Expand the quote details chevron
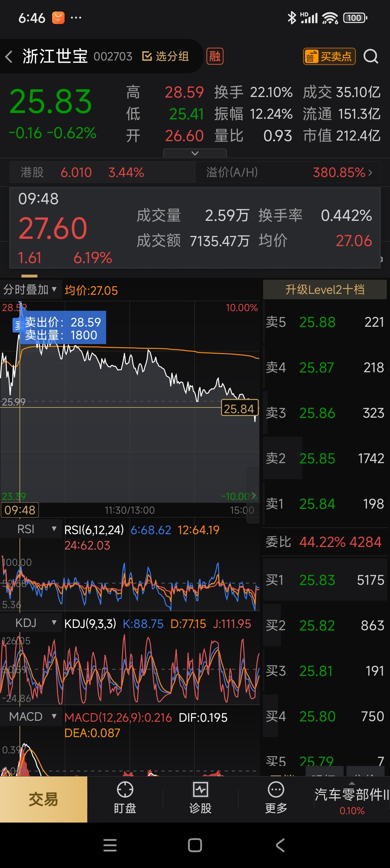This screenshot has height=868, width=390. (195, 153)
